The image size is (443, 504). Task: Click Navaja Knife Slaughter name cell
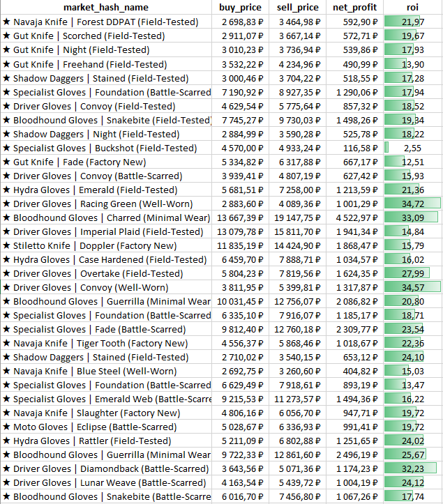pyautogui.click(x=106, y=413)
